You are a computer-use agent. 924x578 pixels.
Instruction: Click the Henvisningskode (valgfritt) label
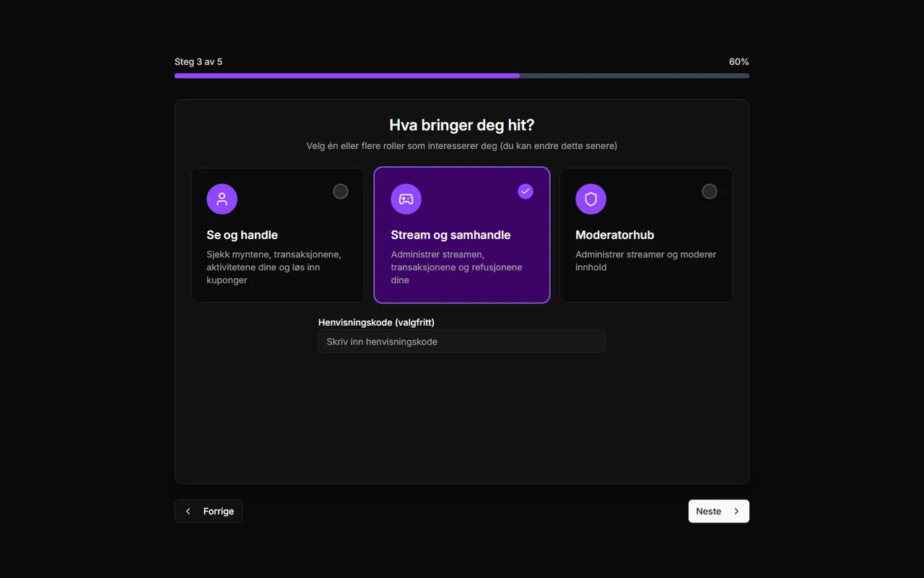point(376,322)
